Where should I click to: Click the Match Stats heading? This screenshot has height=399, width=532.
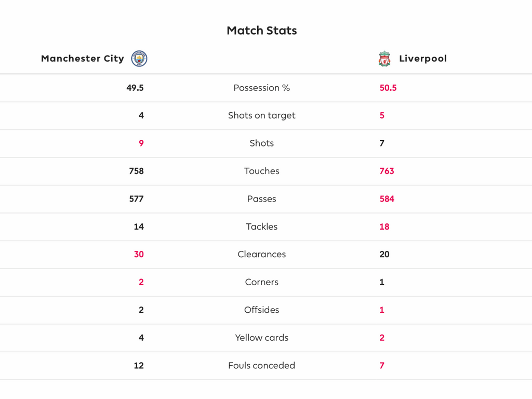262,31
